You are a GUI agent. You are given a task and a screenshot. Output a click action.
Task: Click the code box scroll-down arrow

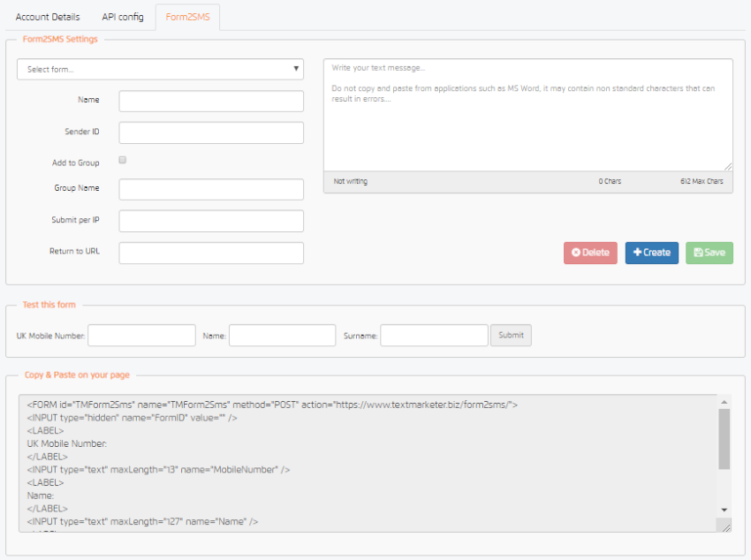coord(724,510)
